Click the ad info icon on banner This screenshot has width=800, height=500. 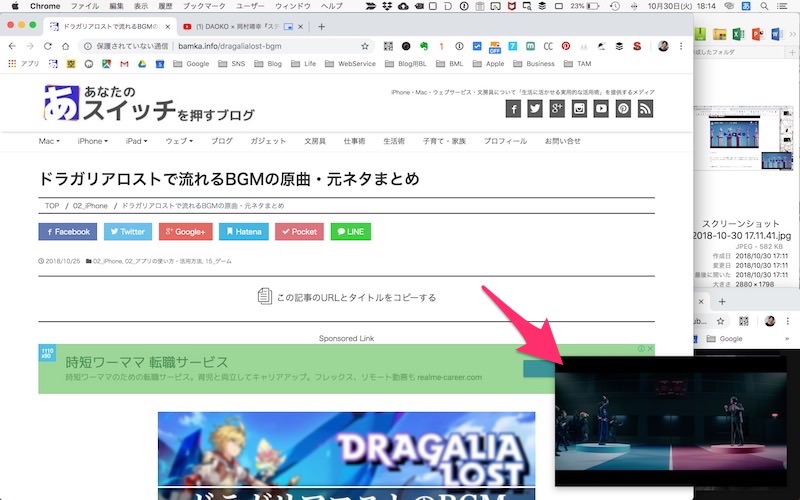[x=641, y=348]
